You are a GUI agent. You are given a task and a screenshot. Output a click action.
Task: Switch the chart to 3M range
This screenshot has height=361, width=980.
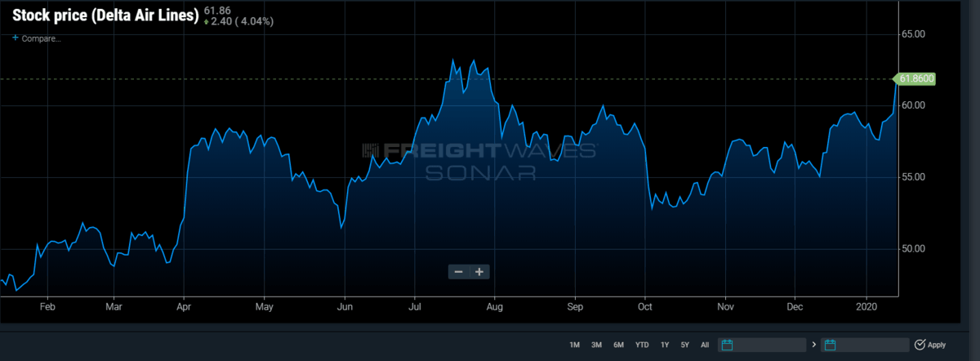tap(596, 345)
